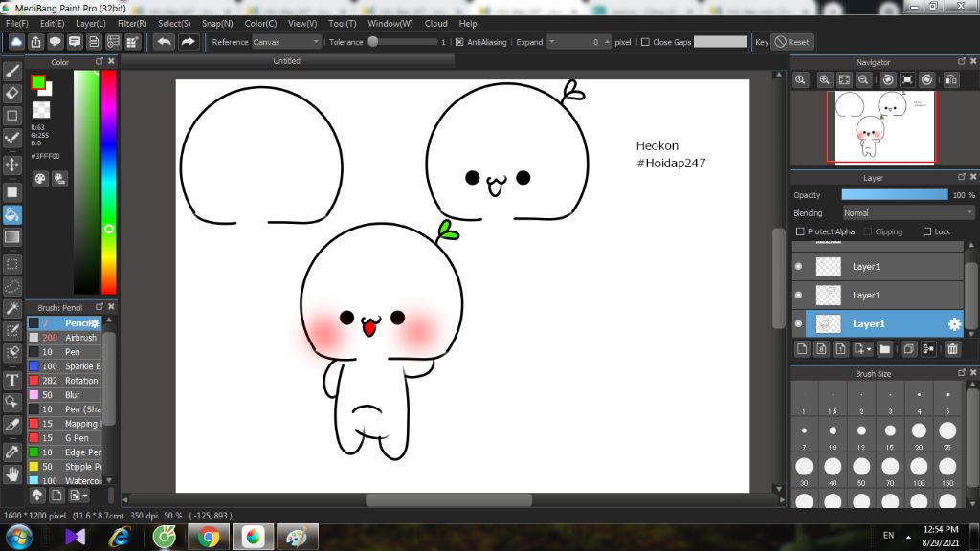The width and height of the screenshot is (980, 551).
Task: Open the Layer menu
Action: [91, 23]
